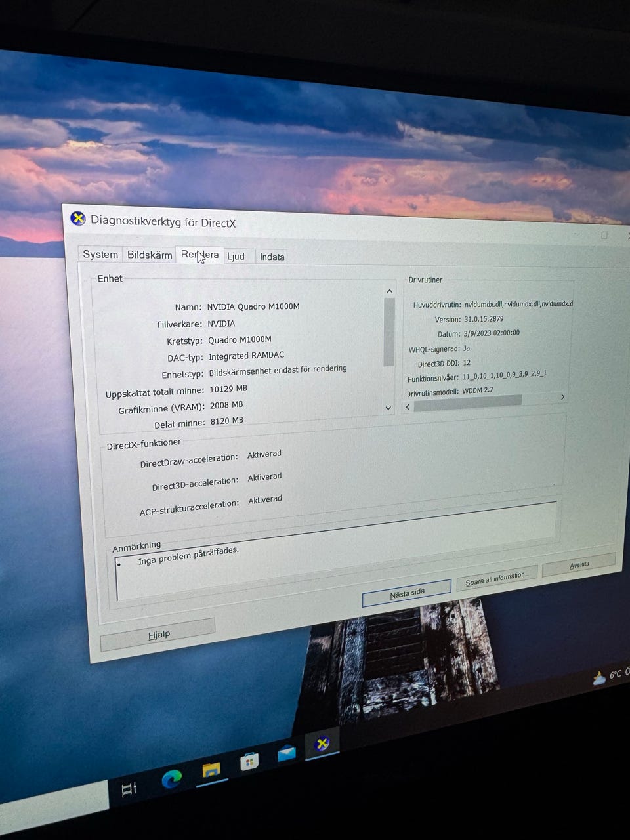Click 'Bildskärmsenhet endast för rendering' text
The width and height of the screenshot is (630, 840).
tap(278, 371)
